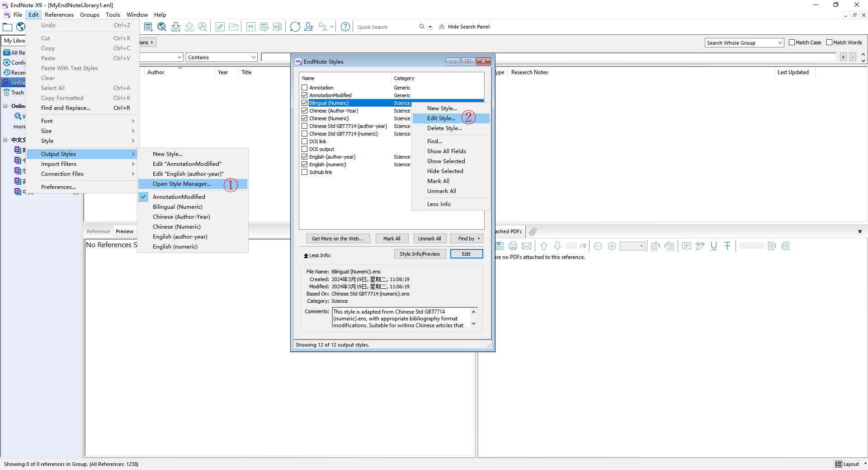The width and height of the screenshot is (868, 470).
Task: Click the Sync Library icon
Action: (x=295, y=27)
